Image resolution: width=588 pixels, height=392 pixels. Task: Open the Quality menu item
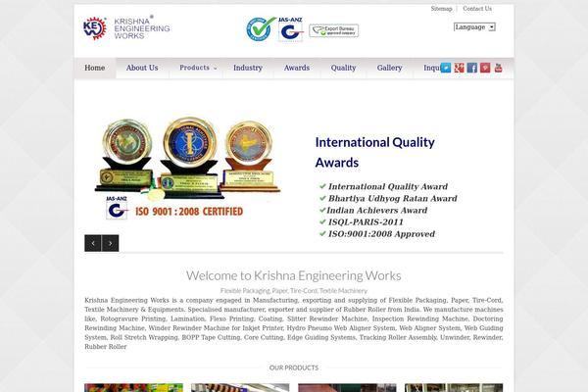coord(343,68)
